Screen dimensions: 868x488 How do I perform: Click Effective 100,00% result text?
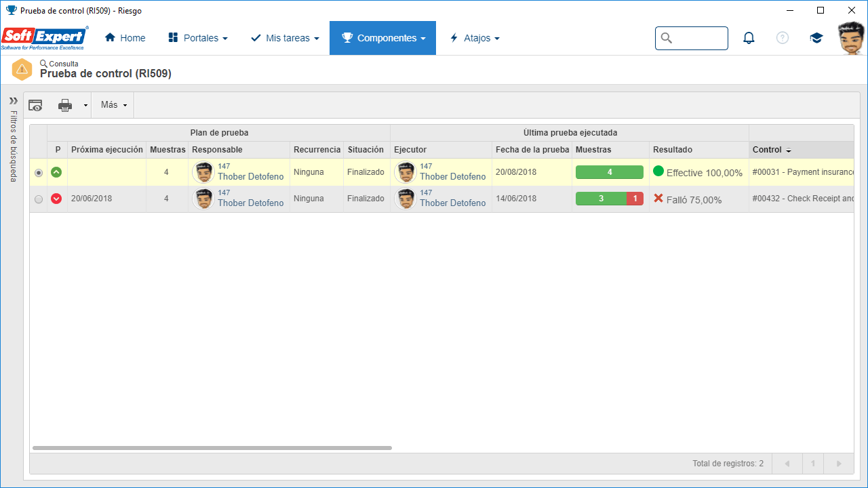tap(705, 174)
